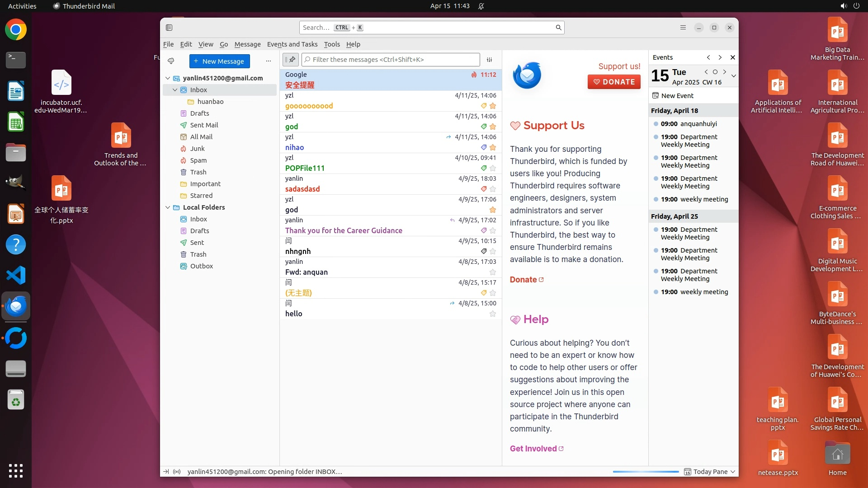868x488 pixels.
Task: Toggle the keep filters applied pin
Action: (x=291, y=60)
